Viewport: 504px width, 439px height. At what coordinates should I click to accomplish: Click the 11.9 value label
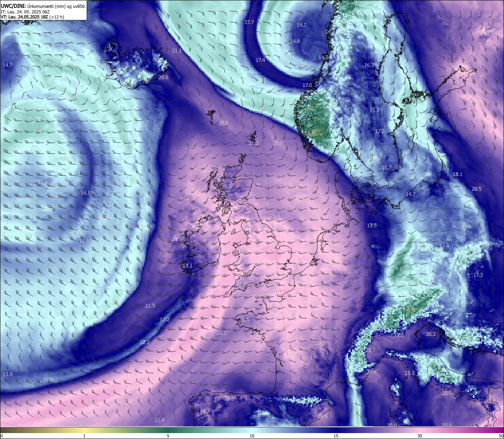(x=29, y=385)
